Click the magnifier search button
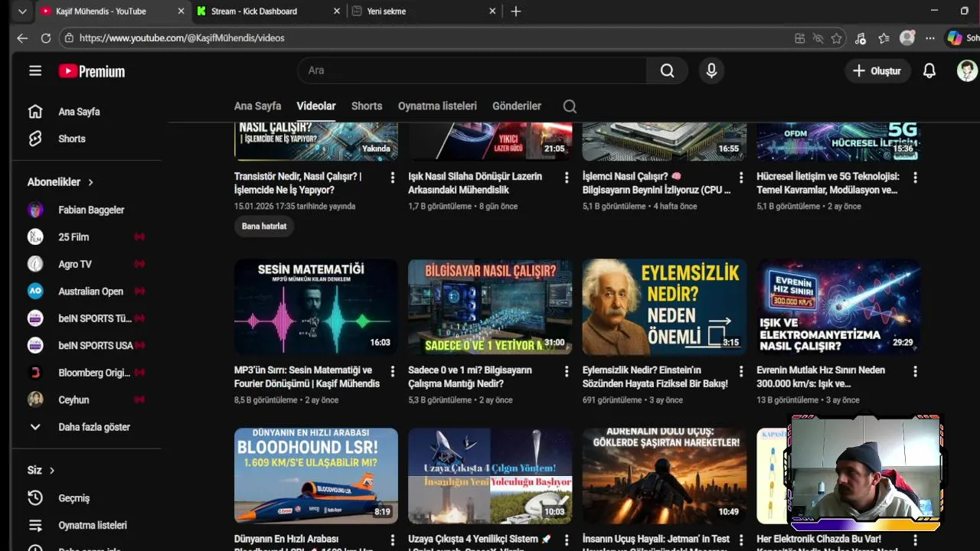 [x=667, y=70]
